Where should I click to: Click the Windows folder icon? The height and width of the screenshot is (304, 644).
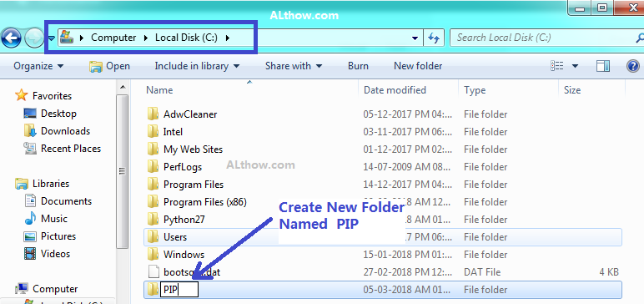point(153,254)
